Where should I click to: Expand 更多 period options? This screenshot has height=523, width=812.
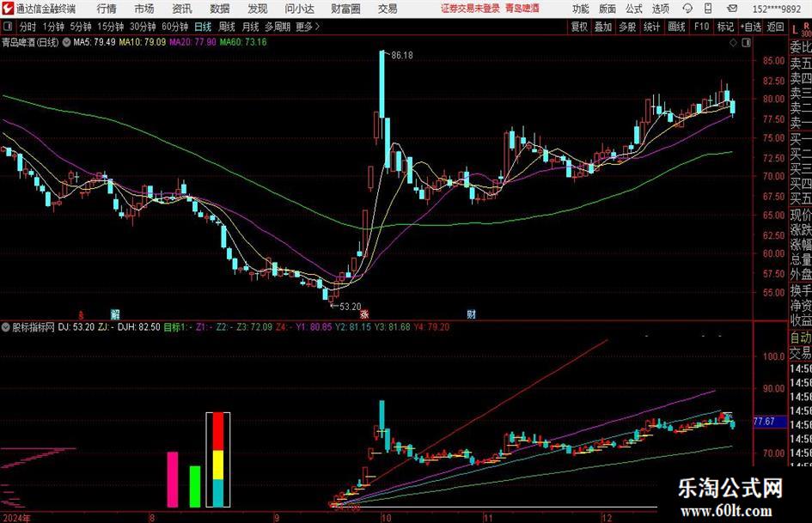pyautogui.click(x=308, y=27)
